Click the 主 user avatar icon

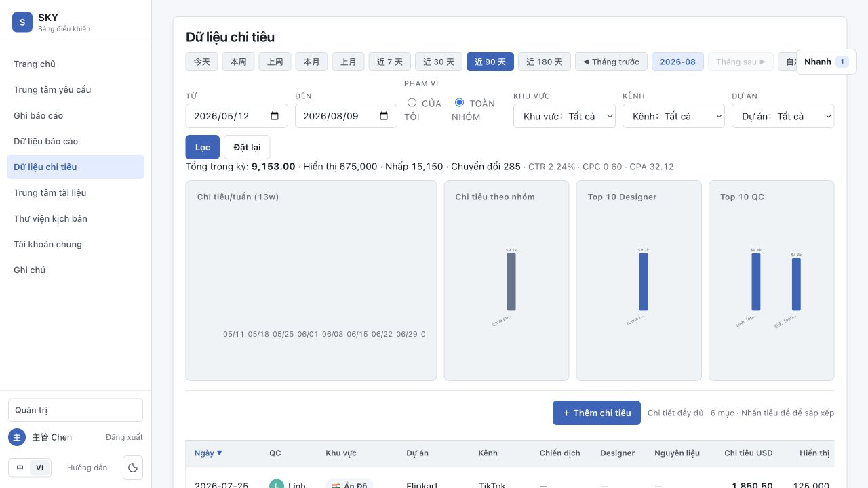[x=17, y=437]
